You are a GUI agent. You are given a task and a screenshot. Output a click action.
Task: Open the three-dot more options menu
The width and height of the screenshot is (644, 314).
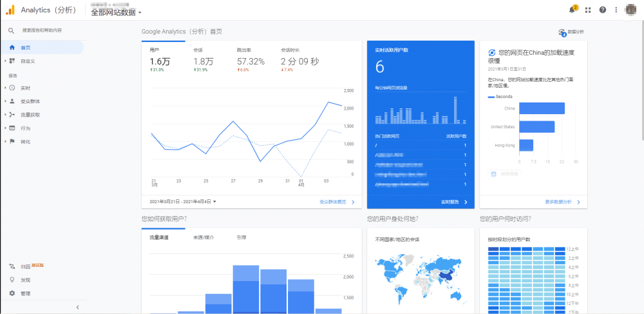[x=616, y=10]
